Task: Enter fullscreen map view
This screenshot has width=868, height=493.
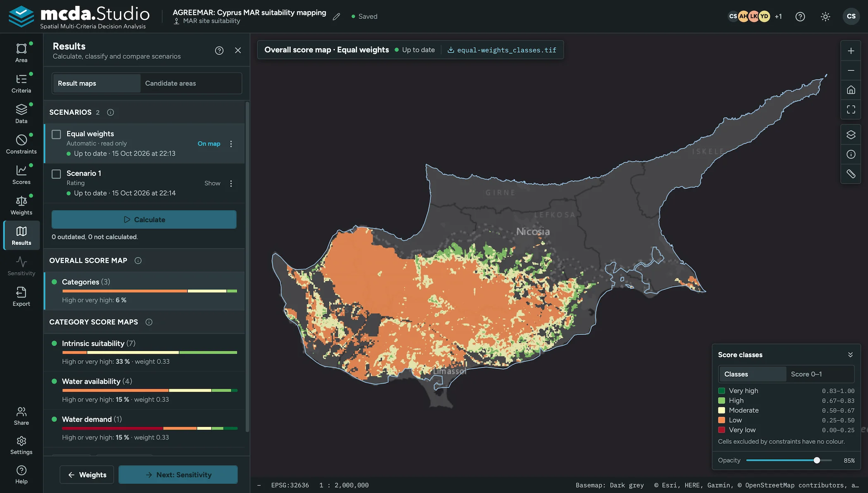Action: pyautogui.click(x=851, y=109)
